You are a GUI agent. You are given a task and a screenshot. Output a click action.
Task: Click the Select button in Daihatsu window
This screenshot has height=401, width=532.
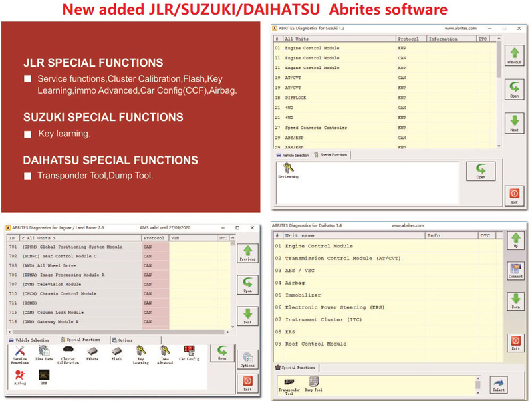tap(498, 385)
